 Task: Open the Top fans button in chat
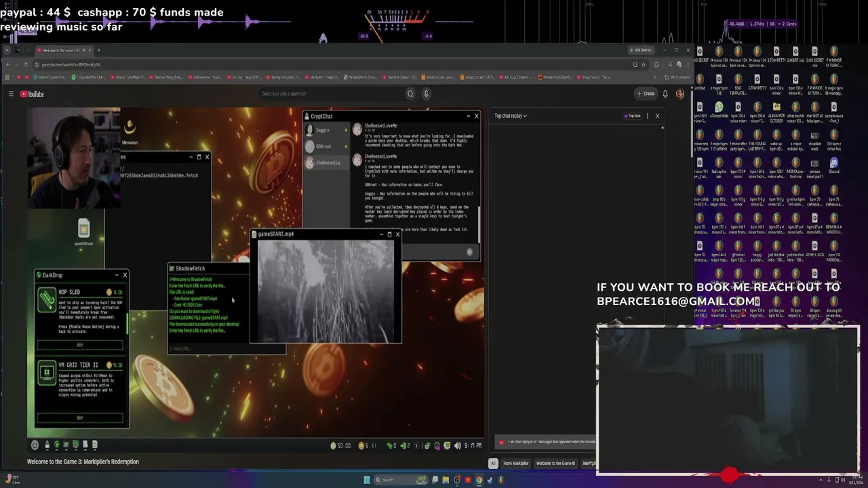click(x=633, y=116)
